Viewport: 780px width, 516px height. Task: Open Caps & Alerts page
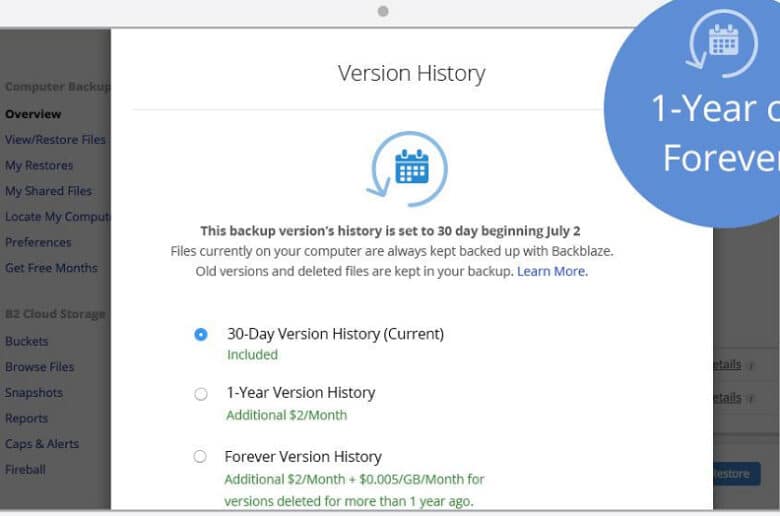42,444
